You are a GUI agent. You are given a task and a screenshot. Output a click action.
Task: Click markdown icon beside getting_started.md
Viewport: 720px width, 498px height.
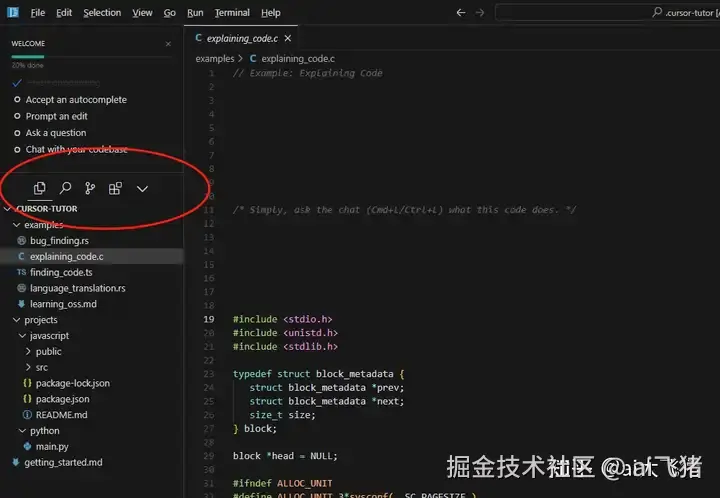click(x=16, y=462)
